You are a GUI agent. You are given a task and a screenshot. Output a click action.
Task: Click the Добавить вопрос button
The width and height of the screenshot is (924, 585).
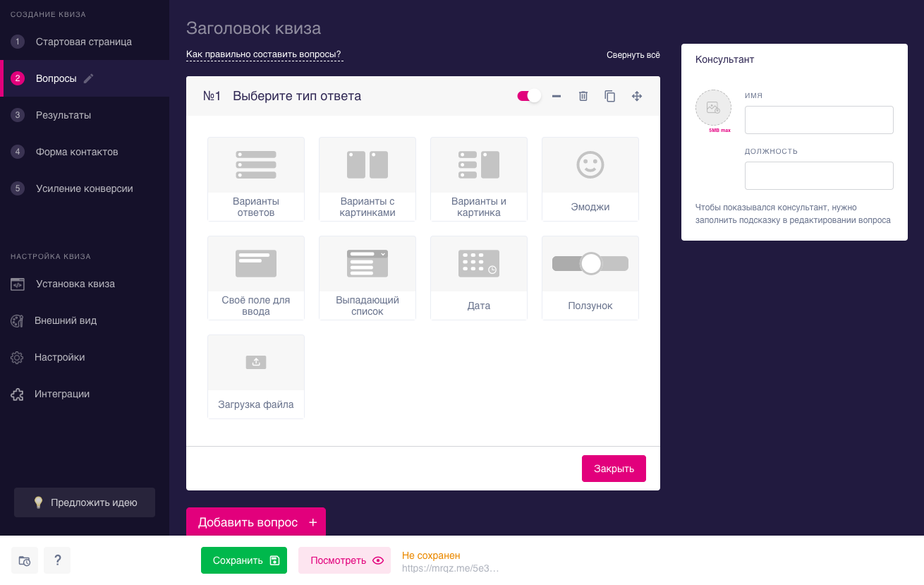tap(256, 522)
